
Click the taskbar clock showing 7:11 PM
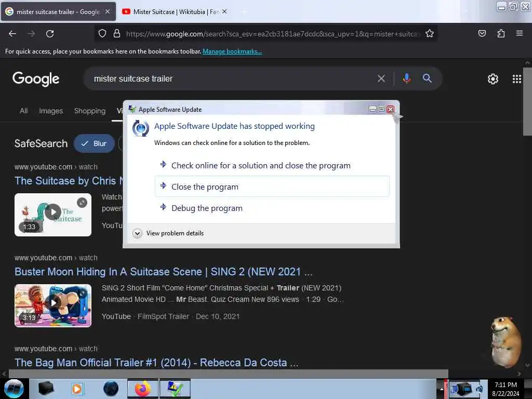[x=506, y=389]
